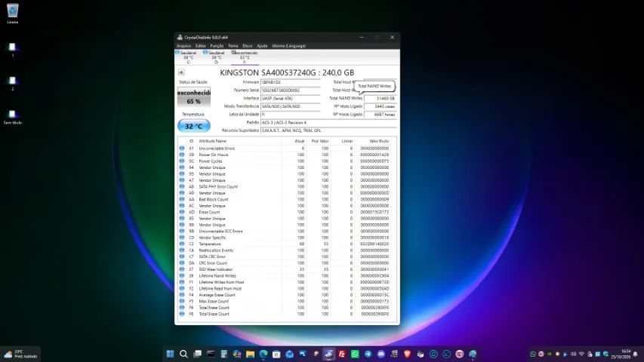Open File Explorer from the taskbar
This screenshot has width=644, height=362.
point(250,354)
